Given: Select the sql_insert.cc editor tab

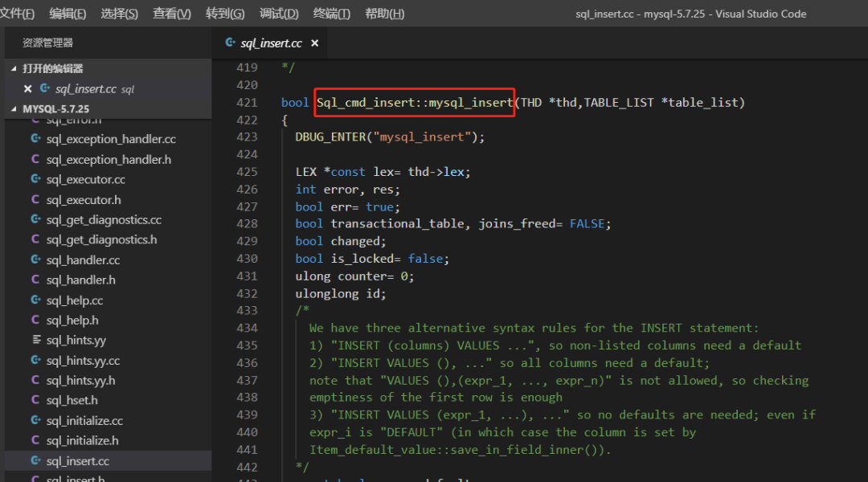Looking at the screenshot, I should coord(271,43).
